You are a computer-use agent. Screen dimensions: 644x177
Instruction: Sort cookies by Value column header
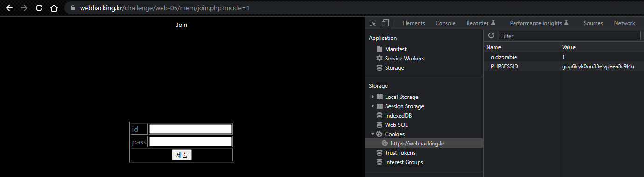click(602, 47)
